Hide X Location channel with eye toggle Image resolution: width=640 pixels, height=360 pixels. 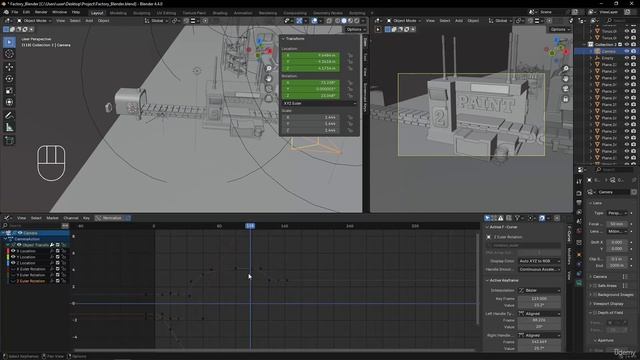coord(13,251)
